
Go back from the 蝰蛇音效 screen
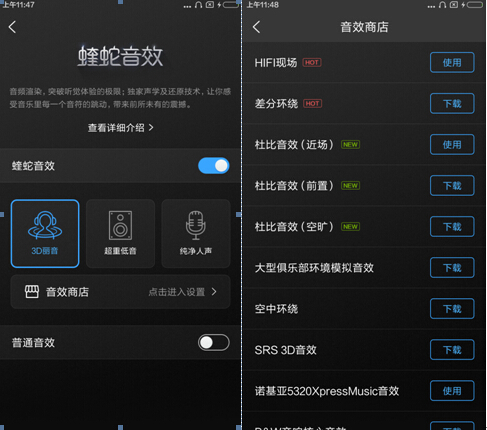[13, 27]
